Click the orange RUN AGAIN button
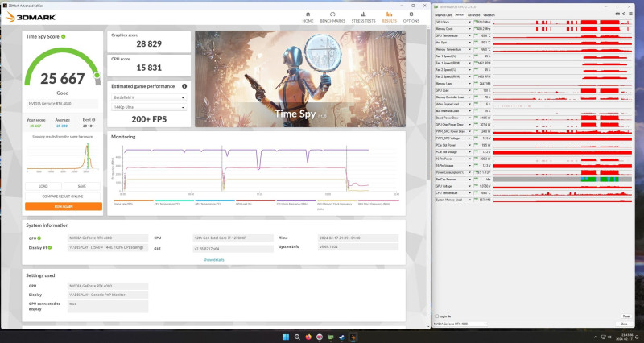This screenshot has width=644, height=343. tap(64, 207)
